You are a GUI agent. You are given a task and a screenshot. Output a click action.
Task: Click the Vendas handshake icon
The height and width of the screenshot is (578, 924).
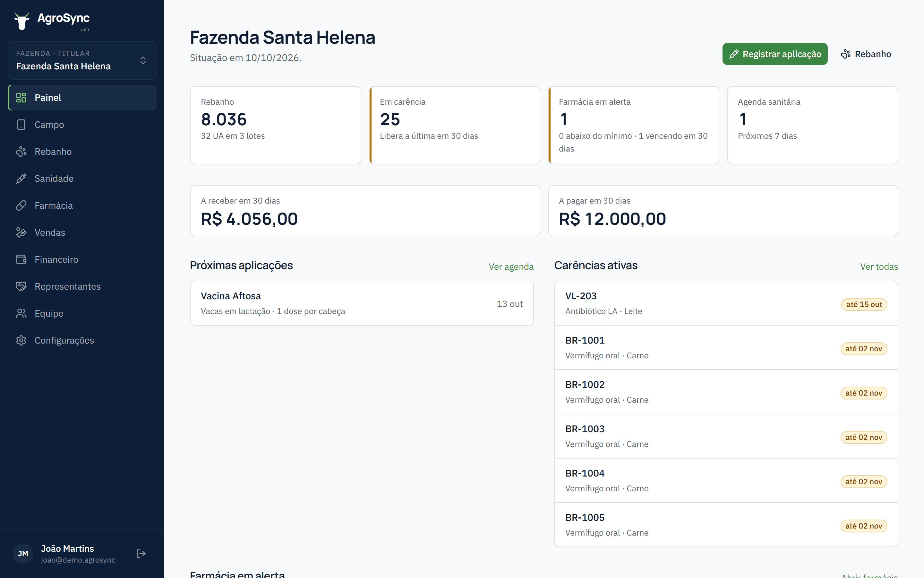[x=21, y=232]
